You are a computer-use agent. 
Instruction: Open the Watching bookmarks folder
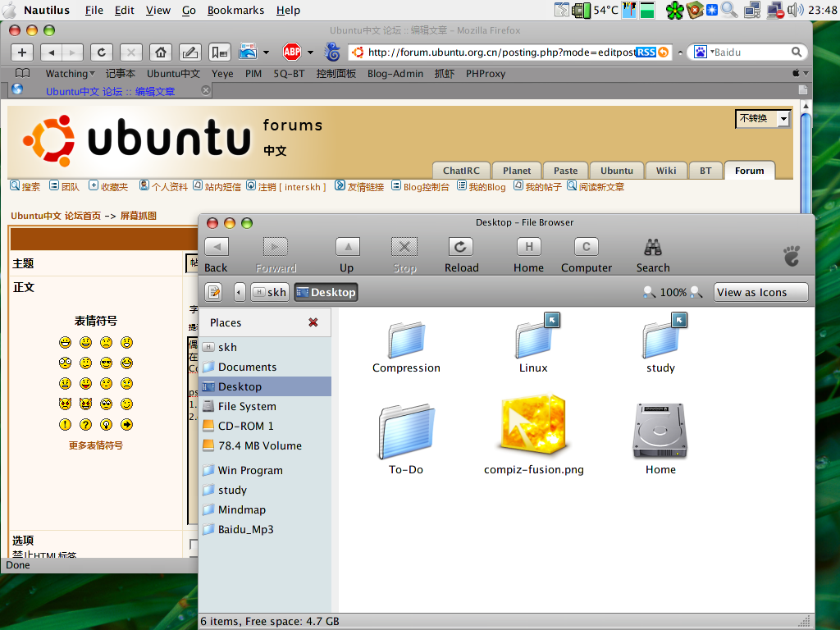click(70, 73)
